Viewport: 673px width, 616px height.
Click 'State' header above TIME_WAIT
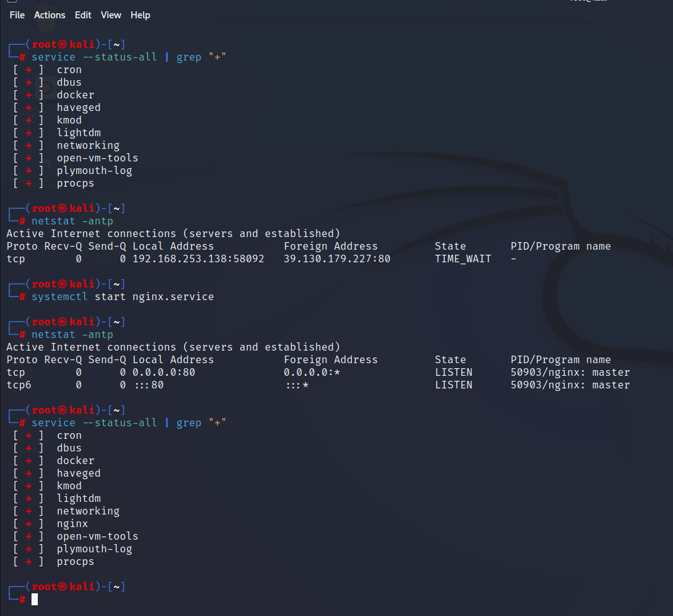point(450,246)
